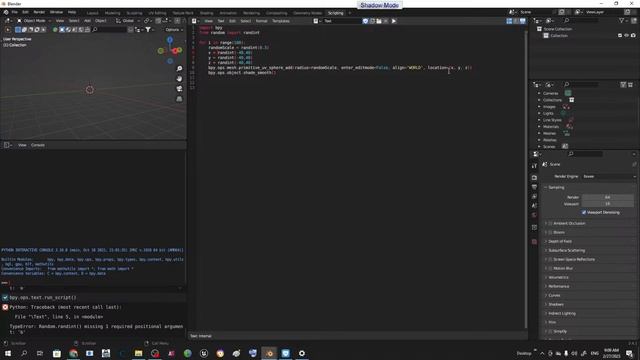Select the pan hand tool in the viewport

tap(179, 78)
